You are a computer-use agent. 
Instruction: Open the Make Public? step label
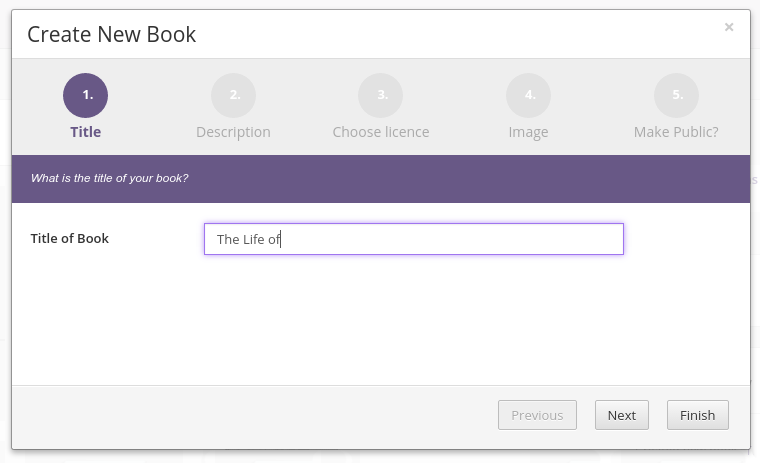[676, 132]
